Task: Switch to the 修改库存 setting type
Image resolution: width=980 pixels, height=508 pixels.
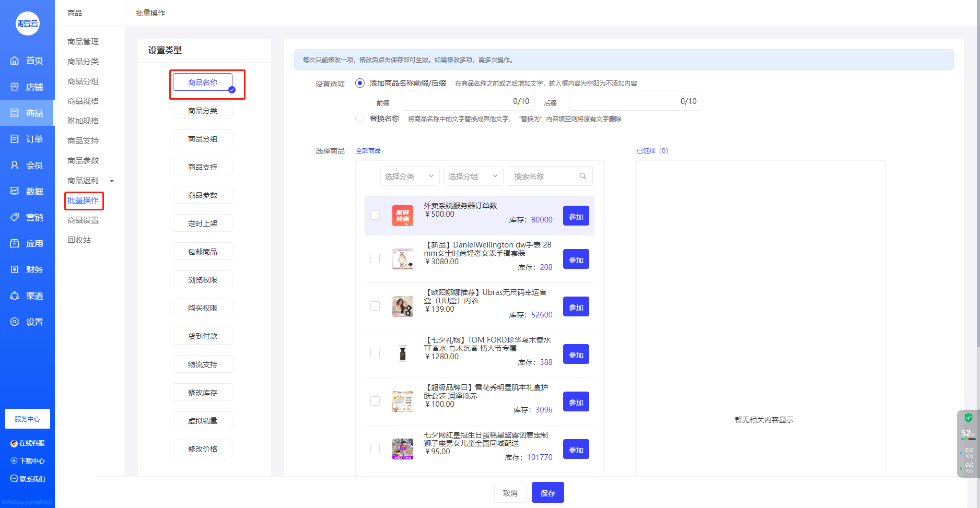Action: tap(203, 393)
